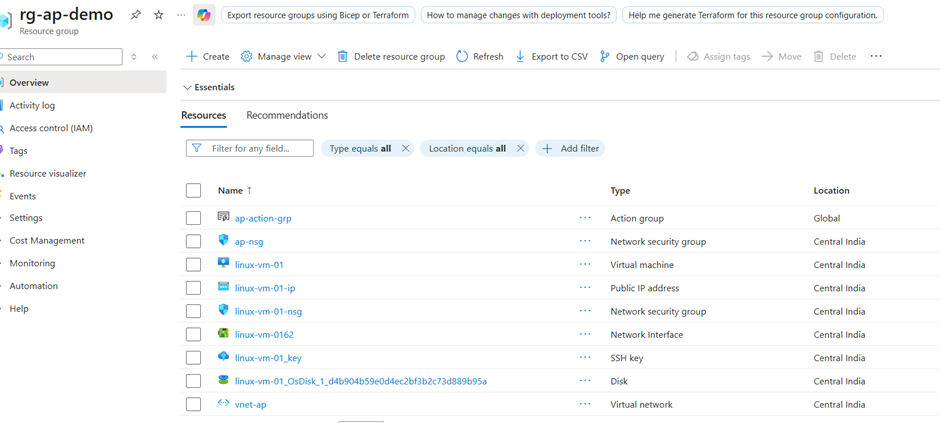Click the OsDisk disk icon
This screenshot has width=940, height=423.
(x=223, y=380)
